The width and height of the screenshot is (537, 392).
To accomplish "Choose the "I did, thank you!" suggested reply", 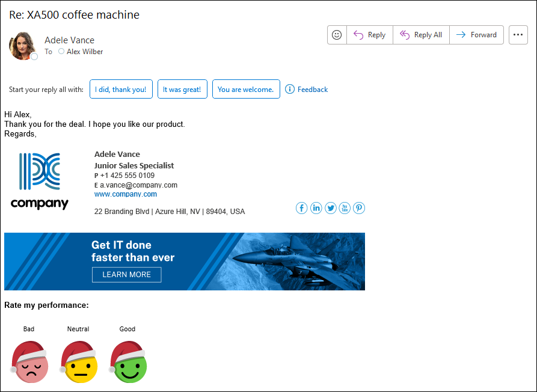I will (x=121, y=89).
